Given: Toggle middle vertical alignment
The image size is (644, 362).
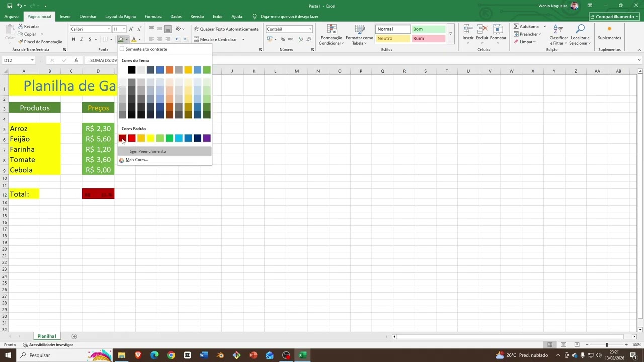Looking at the screenshot, I should (159, 29).
